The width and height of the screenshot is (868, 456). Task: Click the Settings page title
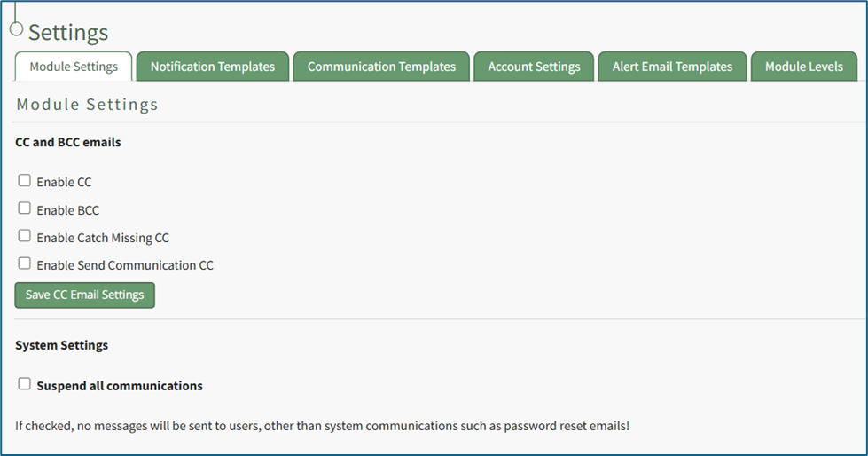[x=68, y=33]
